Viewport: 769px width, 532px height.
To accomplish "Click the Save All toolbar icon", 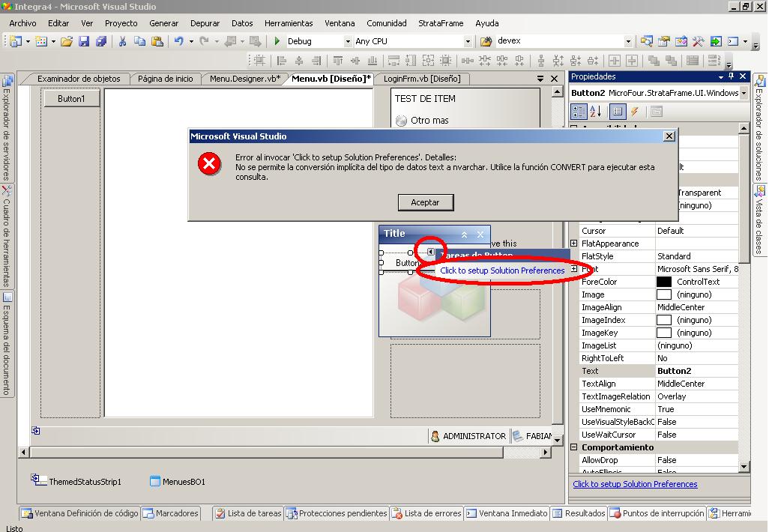I will (x=101, y=41).
